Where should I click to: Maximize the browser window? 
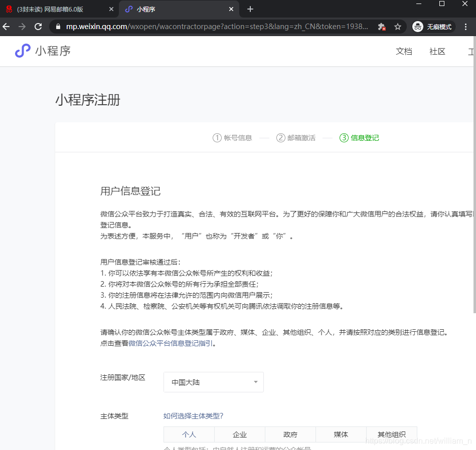point(442,4)
